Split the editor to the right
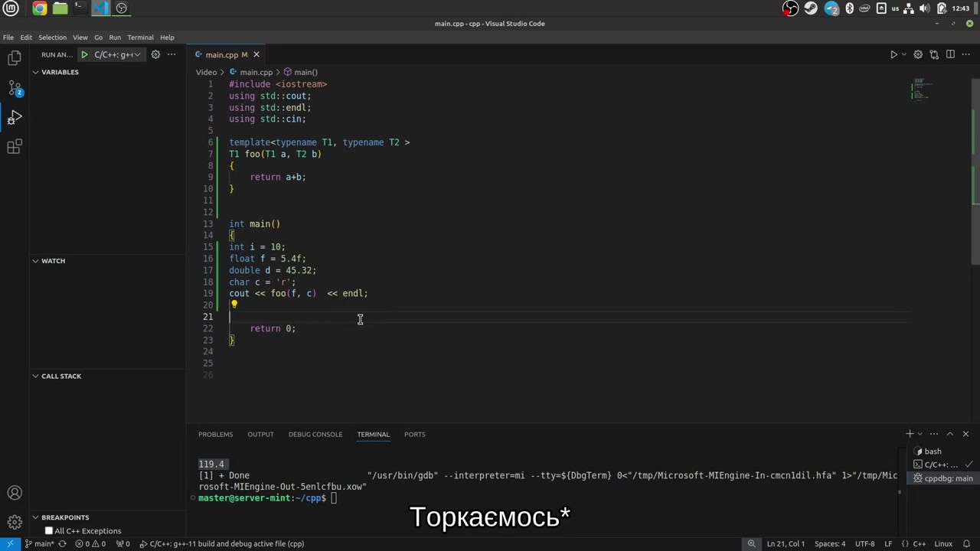 950,55
